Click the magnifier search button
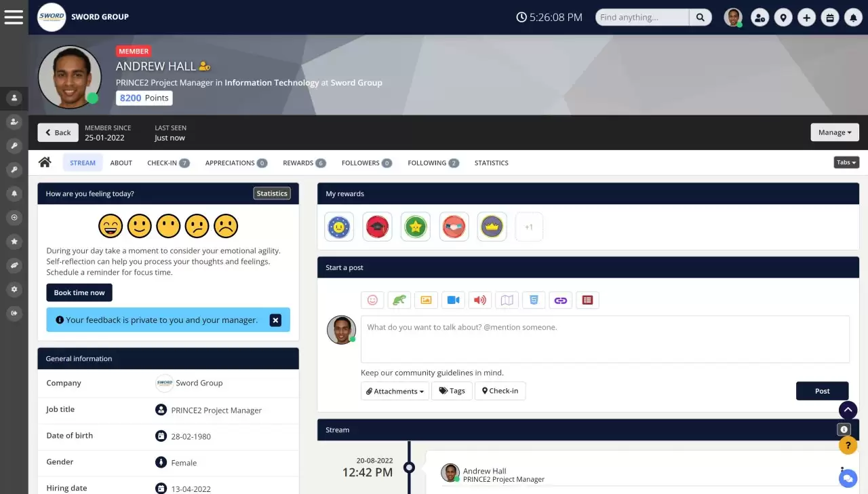Image resolution: width=868 pixels, height=494 pixels. tap(701, 18)
